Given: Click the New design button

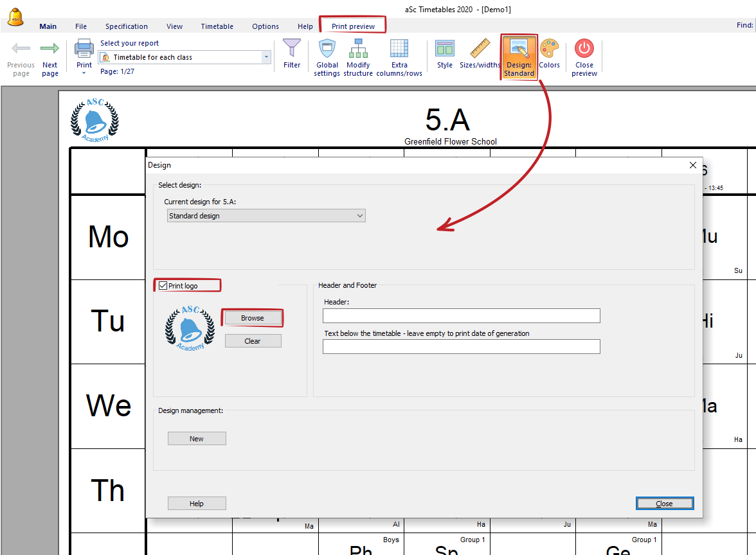Looking at the screenshot, I should point(197,438).
